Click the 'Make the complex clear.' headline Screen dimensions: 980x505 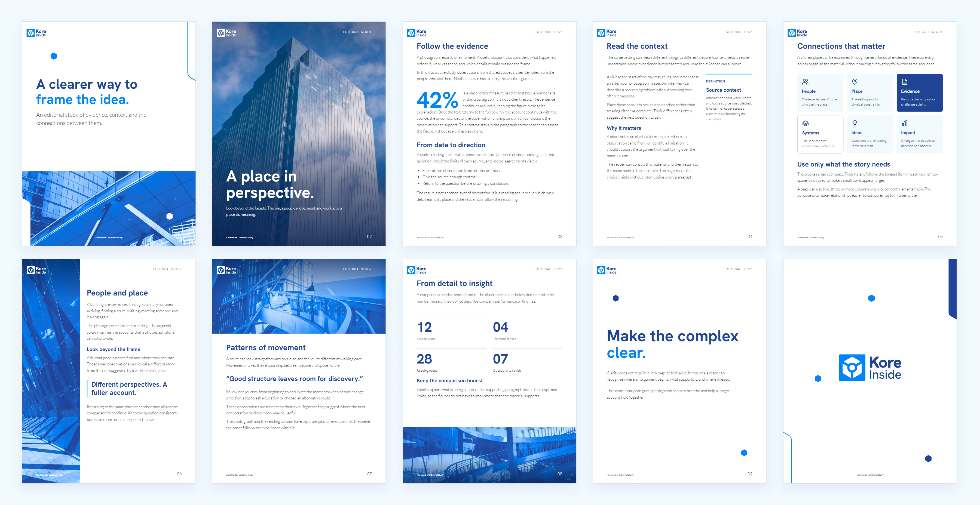pyautogui.click(x=672, y=344)
